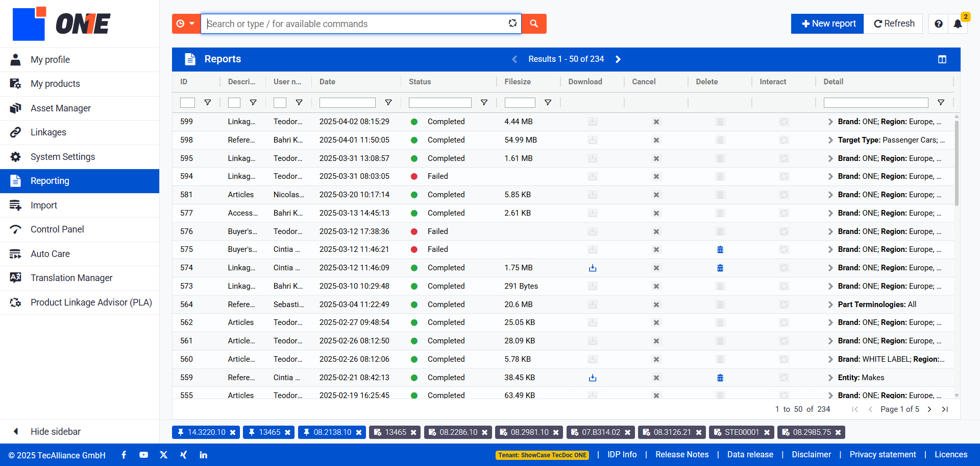Open notifications bell icon
980x466 pixels.
click(x=958, y=24)
